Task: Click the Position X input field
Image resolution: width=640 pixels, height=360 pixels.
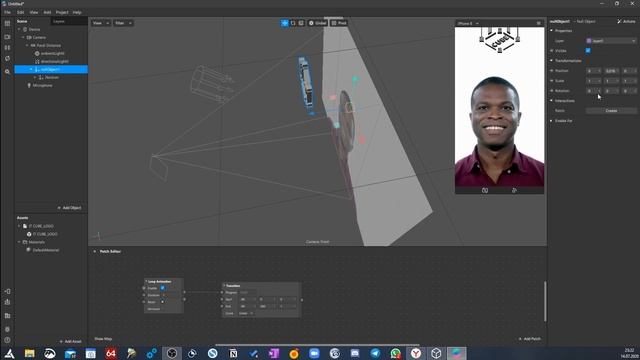Action: pos(593,71)
